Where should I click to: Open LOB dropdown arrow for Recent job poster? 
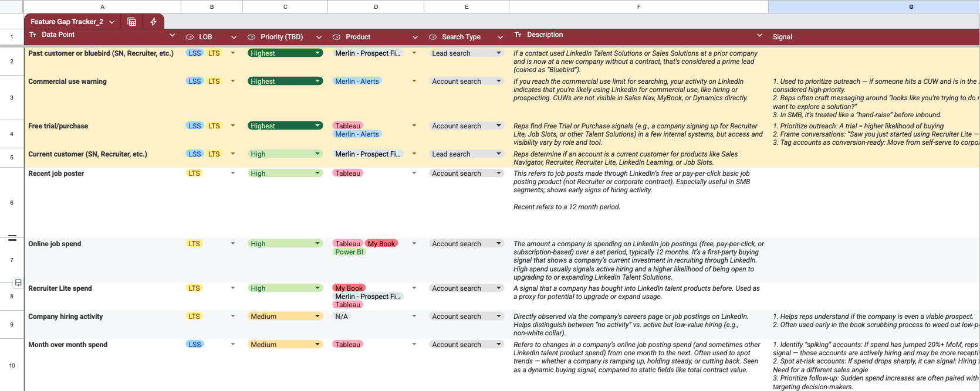click(x=233, y=173)
